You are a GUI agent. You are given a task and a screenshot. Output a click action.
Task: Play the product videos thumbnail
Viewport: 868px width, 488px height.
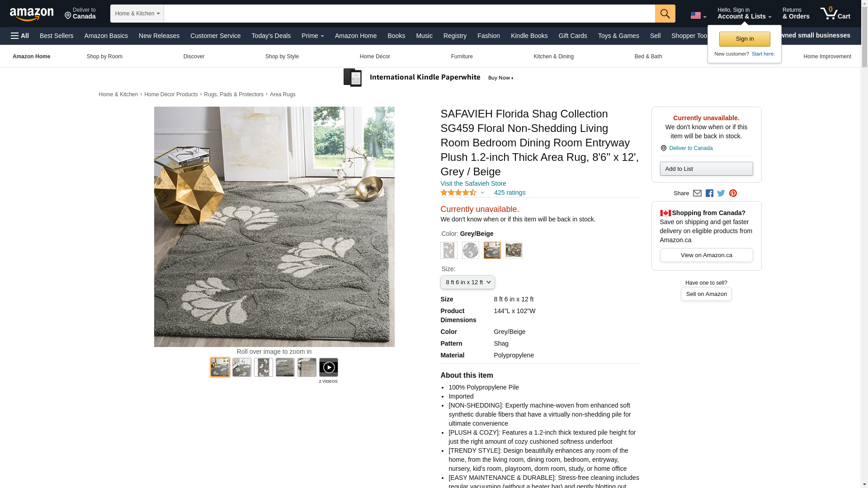(x=328, y=367)
